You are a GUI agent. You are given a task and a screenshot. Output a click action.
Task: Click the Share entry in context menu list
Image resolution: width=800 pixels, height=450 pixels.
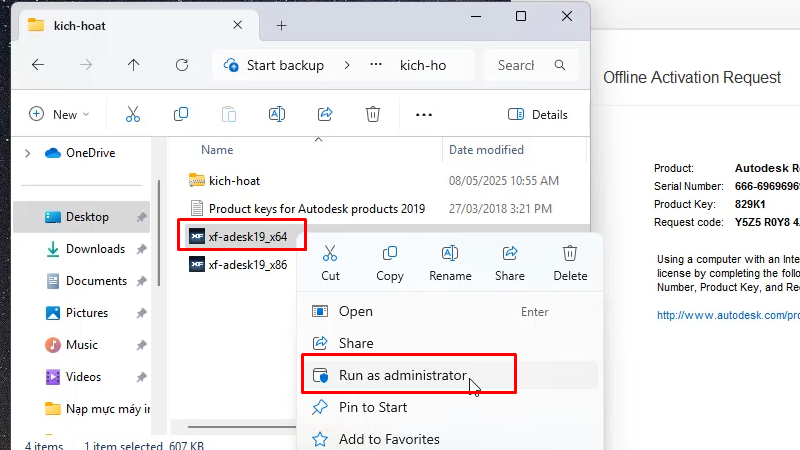[x=449, y=343]
